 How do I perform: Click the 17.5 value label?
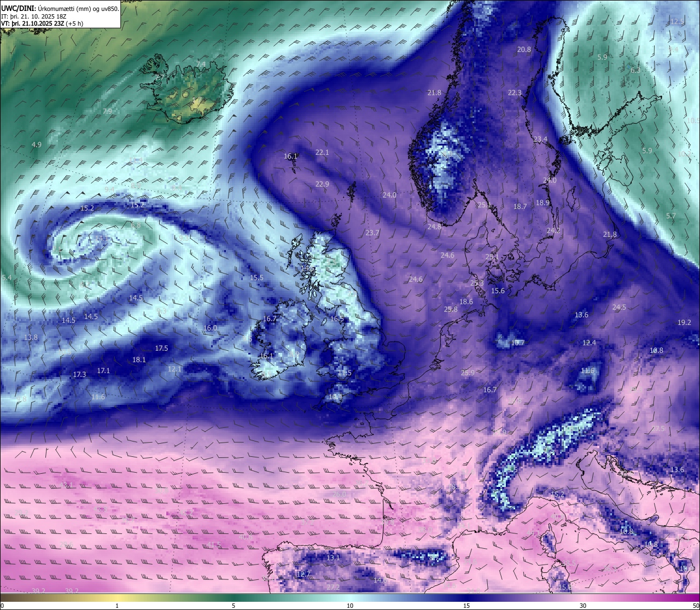[161, 348]
